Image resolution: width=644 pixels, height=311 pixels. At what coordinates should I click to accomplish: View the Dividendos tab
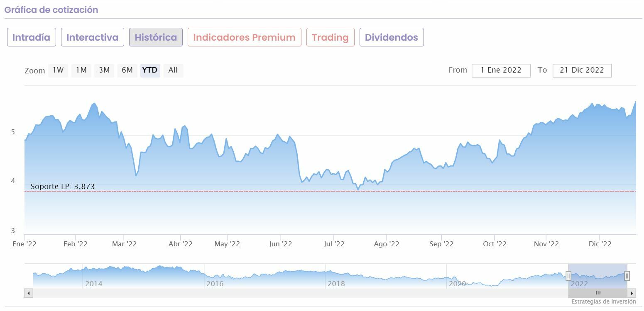pos(392,37)
